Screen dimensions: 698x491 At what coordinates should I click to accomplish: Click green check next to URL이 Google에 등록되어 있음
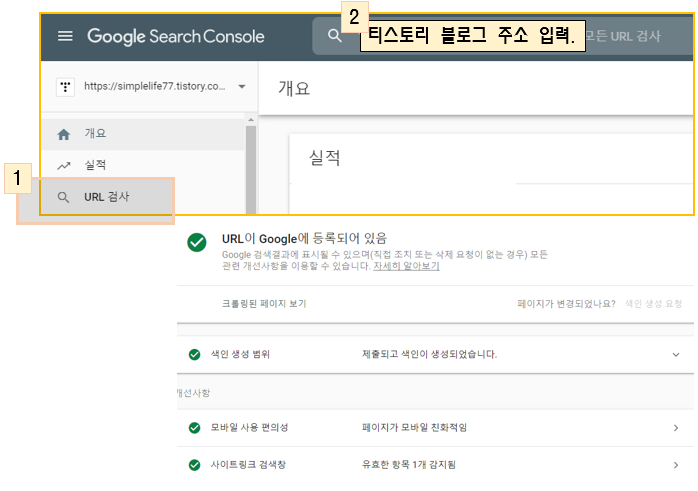click(197, 243)
